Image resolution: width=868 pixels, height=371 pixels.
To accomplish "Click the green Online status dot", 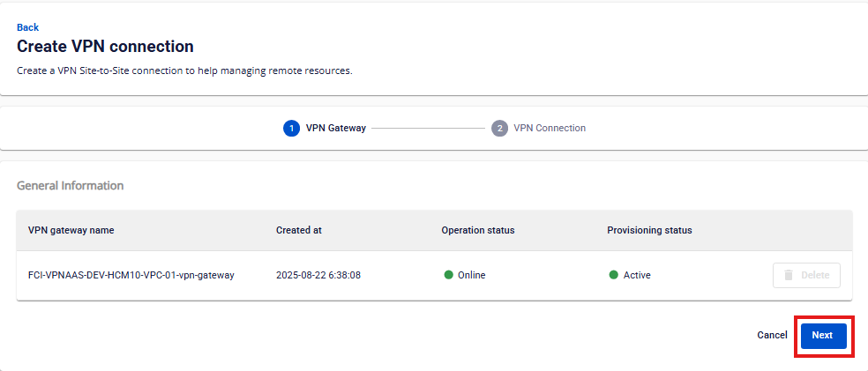I will coord(448,275).
